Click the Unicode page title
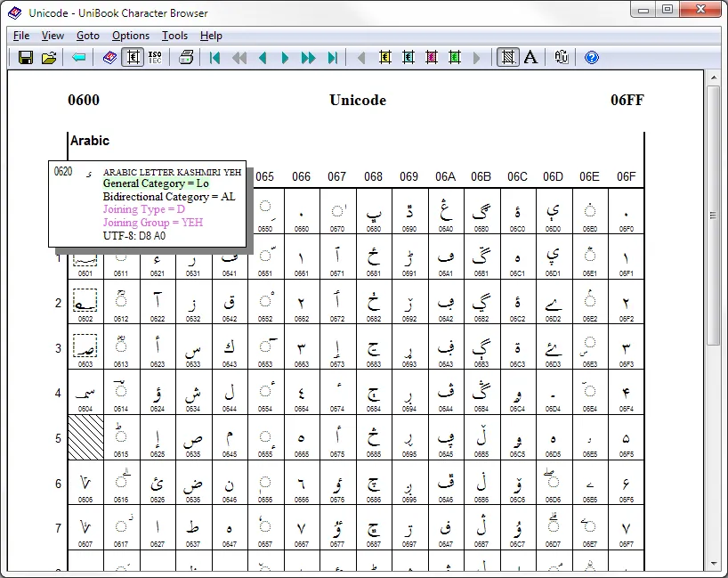Viewport: 728px width, 578px height. click(x=358, y=101)
